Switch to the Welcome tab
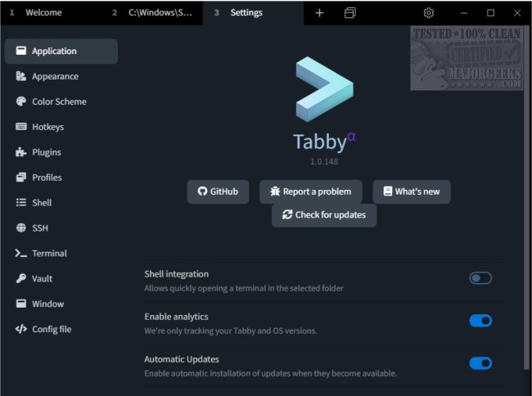Screen dimensions: 532x396 45,13
